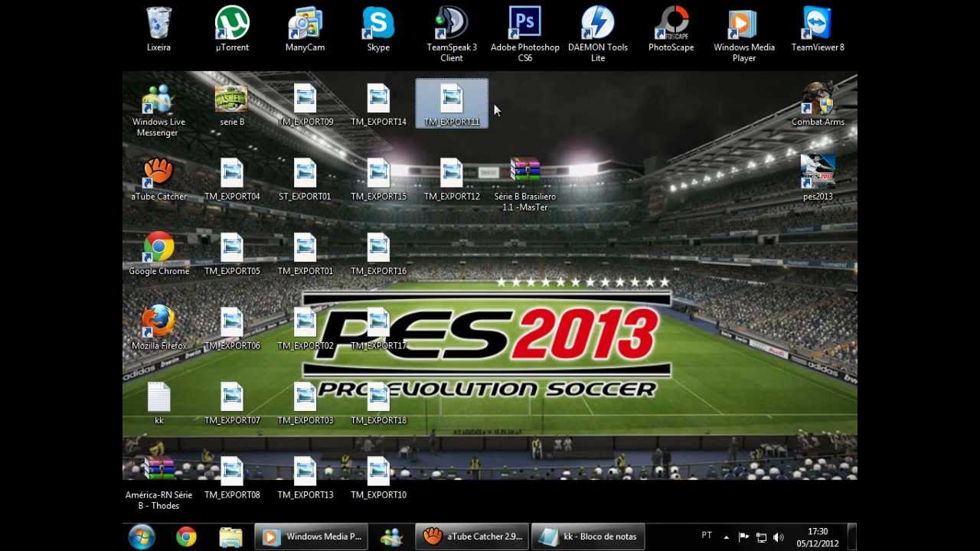Select the DAEMON Tools Lite shortcut

(x=598, y=34)
